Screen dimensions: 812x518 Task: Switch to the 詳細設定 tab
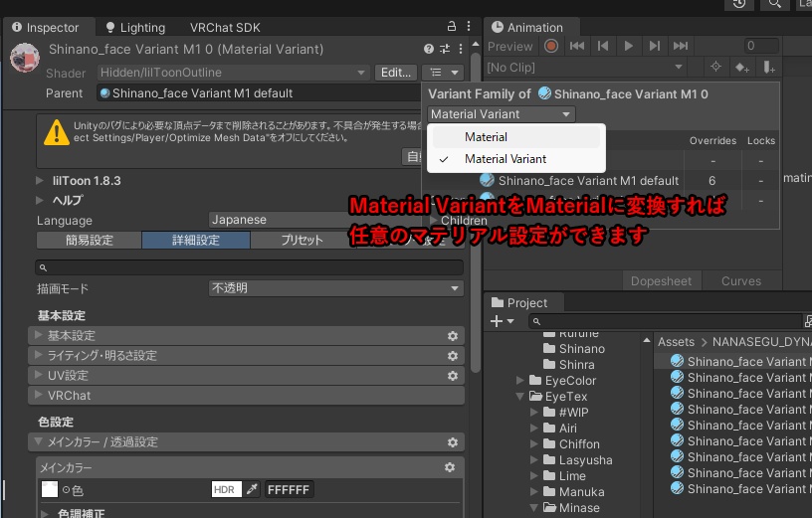pyautogui.click(x=196, y=241)
